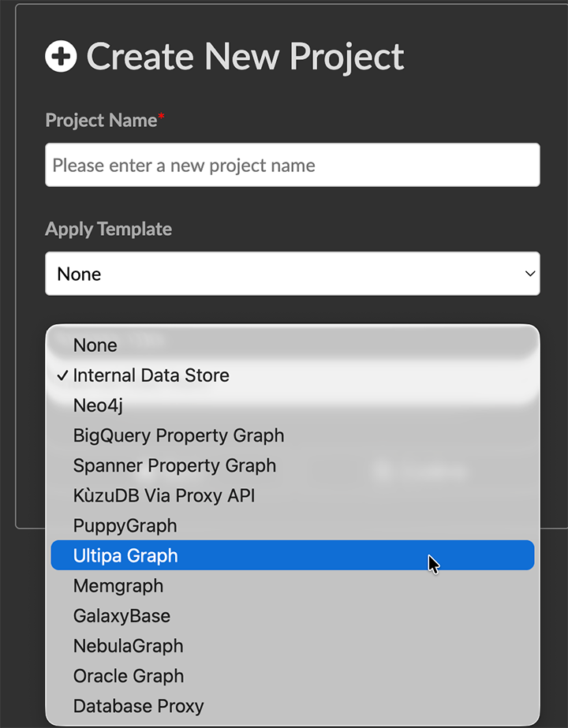Click the Apply Template dropdown chevron arrow
Screen dimensions: 568x728
click(x=529, y=274)
